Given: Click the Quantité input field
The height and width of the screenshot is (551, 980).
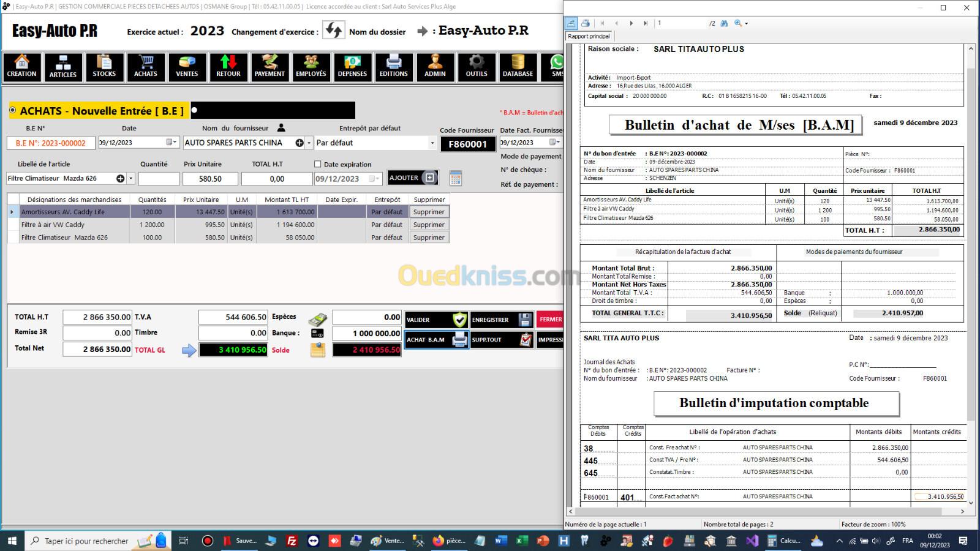Looking at the screenshot, I should click(159, 179).
